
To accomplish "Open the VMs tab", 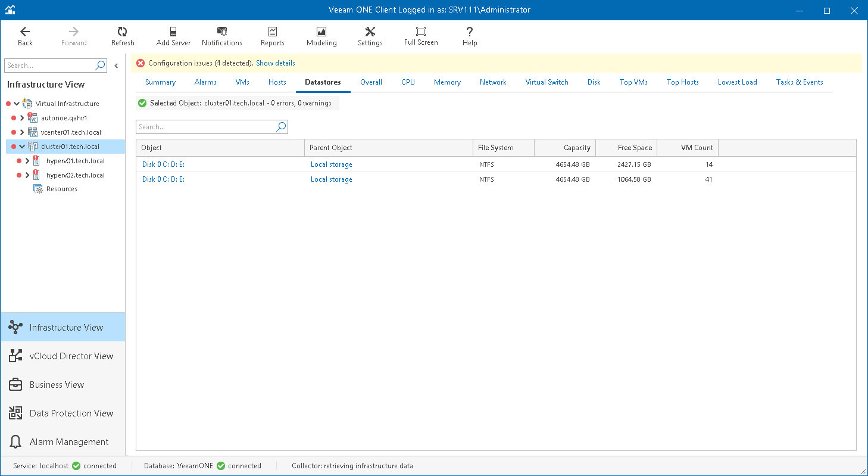I will [242, 82].
